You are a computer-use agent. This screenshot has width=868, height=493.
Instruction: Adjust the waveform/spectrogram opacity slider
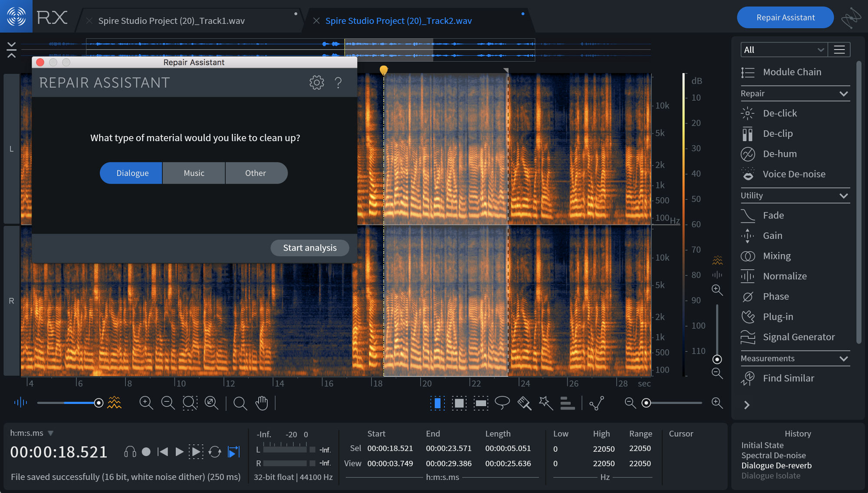tap(99, 403)
